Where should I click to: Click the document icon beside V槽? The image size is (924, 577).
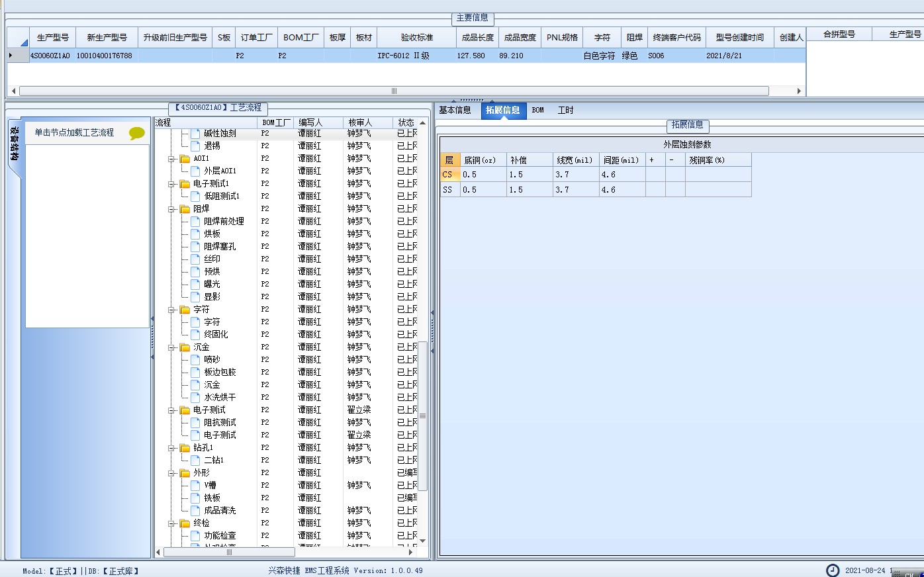point(195,485)
